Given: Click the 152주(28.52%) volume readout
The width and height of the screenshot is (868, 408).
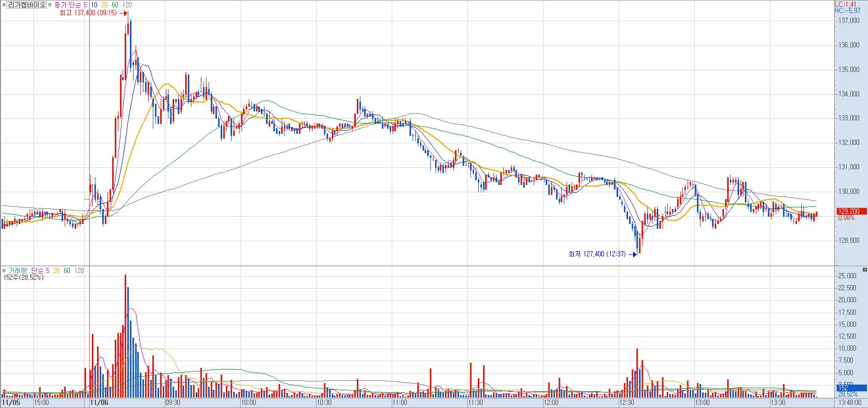Looking at the screenshot, I should [23, 278].
